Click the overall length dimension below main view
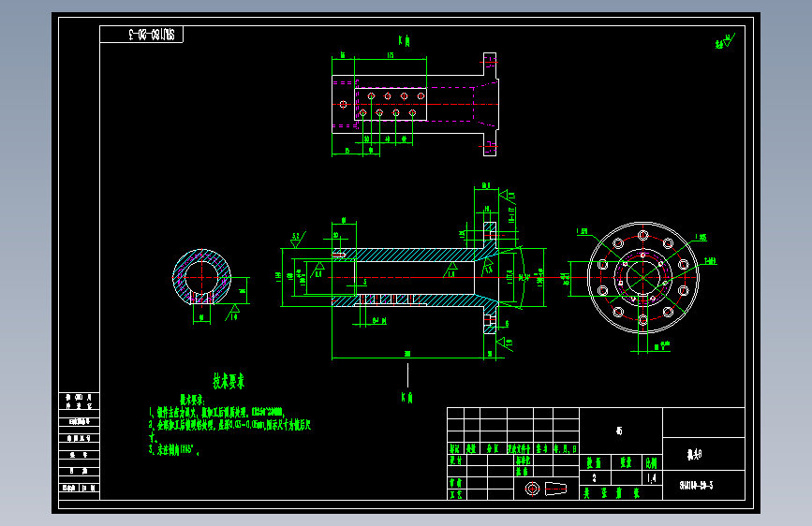 click(x=407, y=354)
